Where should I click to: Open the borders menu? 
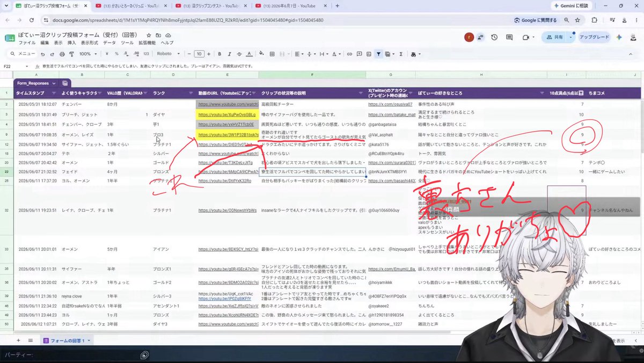[x=272, y=54]
